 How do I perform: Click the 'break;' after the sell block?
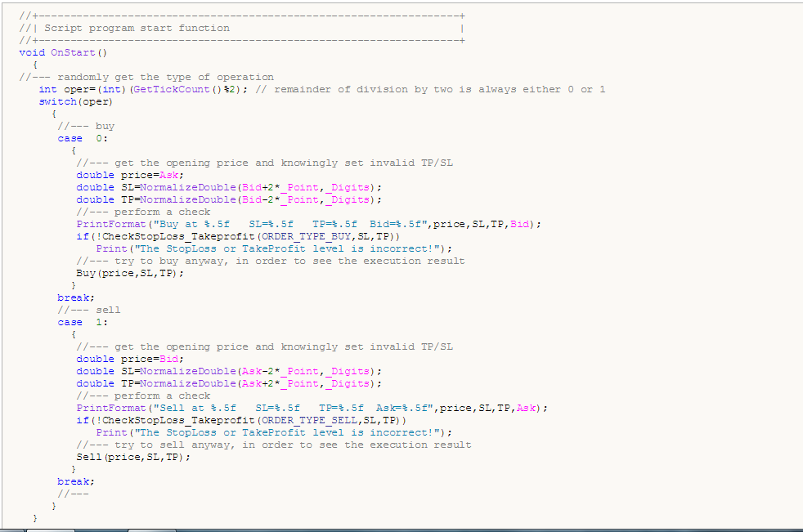[x=76, y=482]
